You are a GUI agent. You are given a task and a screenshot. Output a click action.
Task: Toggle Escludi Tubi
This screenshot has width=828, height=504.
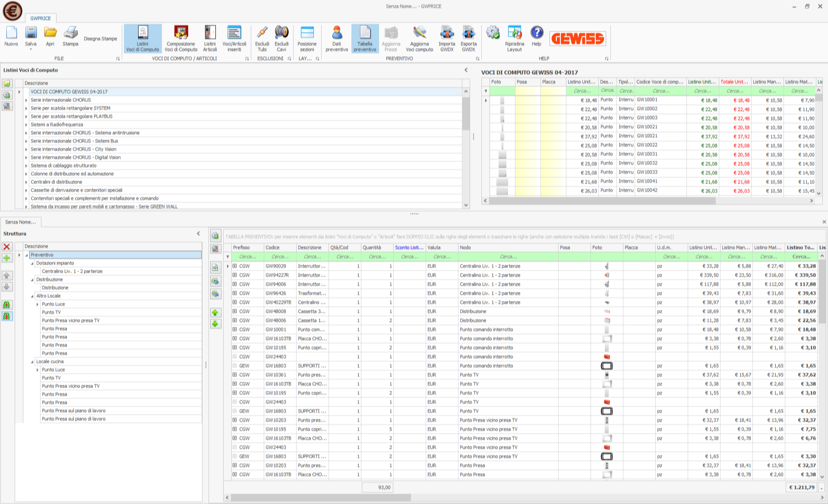[262, 38]
